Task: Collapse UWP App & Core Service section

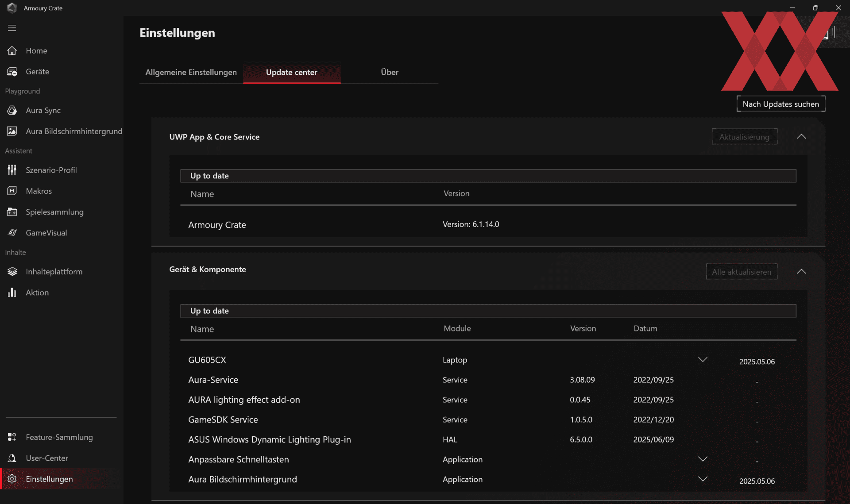Action: (x=801, y=136)
